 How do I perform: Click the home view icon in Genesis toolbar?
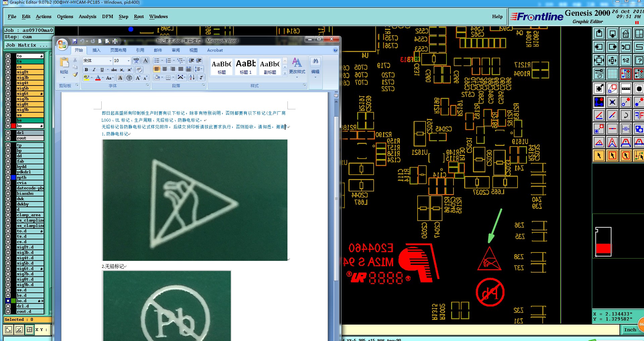point(626,34)
